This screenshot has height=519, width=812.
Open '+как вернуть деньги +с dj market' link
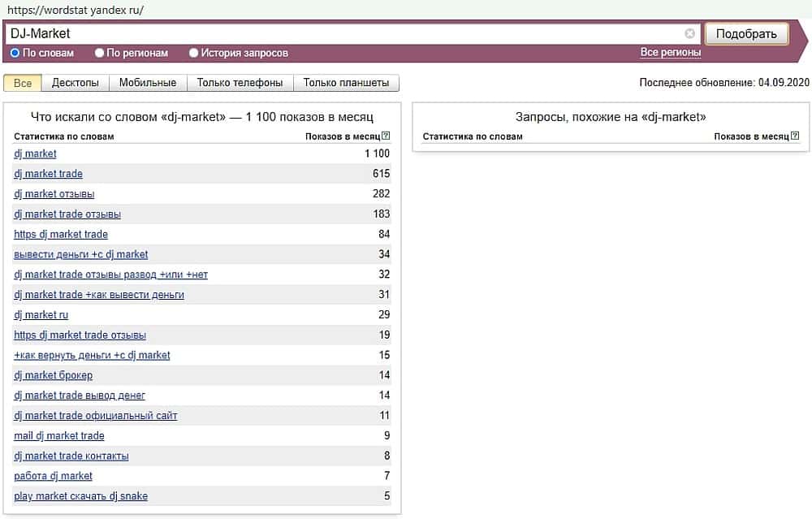click(x=92, y=356)
